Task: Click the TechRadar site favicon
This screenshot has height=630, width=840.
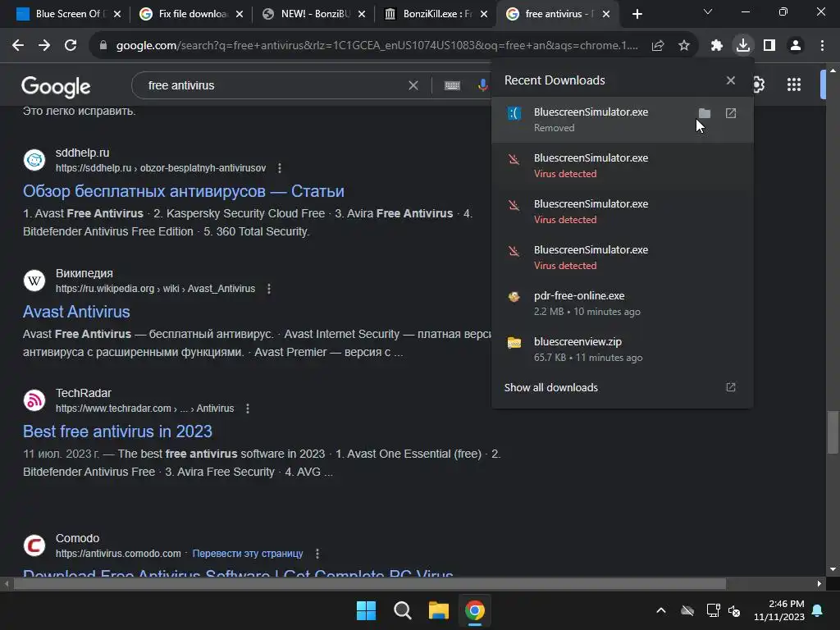Action: [x=34, y=400]
